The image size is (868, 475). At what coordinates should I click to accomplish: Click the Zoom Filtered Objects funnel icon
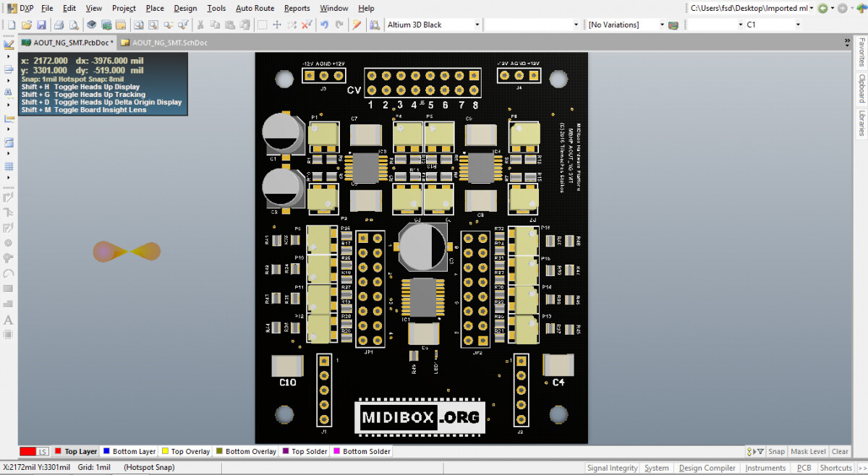[183, 25]
